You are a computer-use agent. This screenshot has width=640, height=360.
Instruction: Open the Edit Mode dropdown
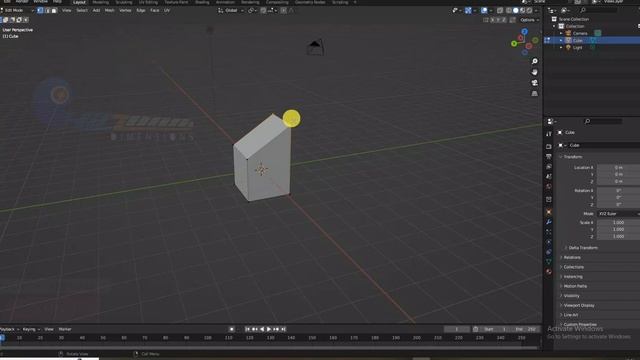(x=17, y=10)
